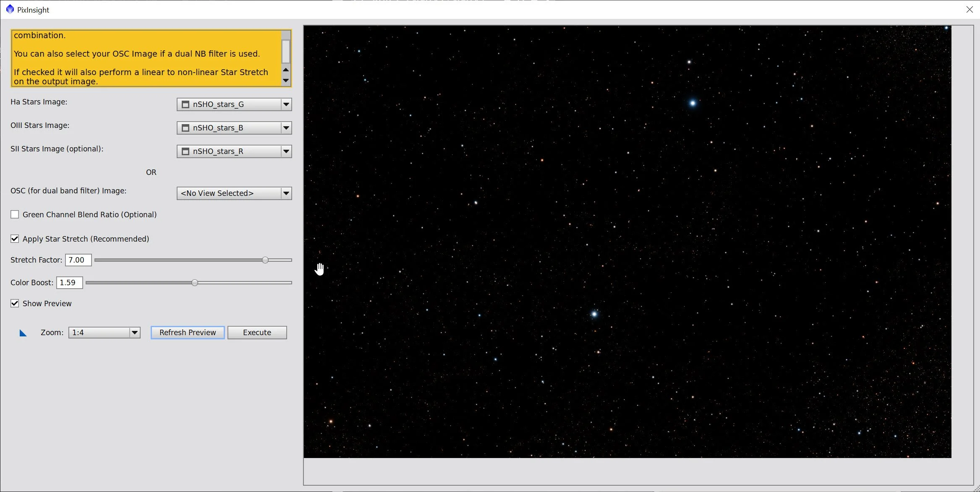The image size is (980, 492).
Task: Click the Execute button
Action: 257,333
